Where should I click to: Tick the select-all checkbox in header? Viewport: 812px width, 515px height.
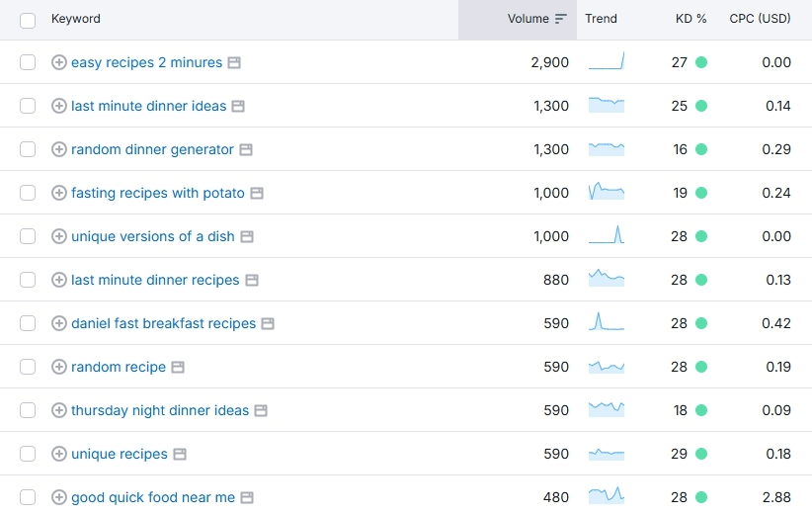tap(28, 20)
